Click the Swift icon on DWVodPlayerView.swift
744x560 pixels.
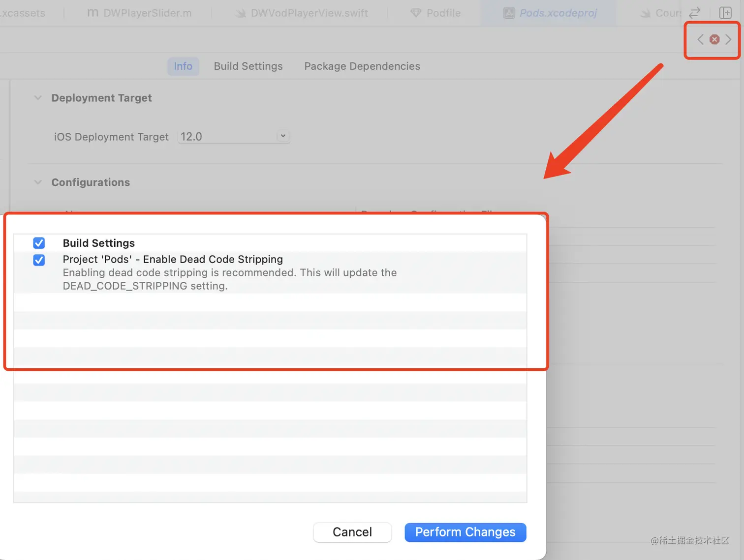coord(241,13)
